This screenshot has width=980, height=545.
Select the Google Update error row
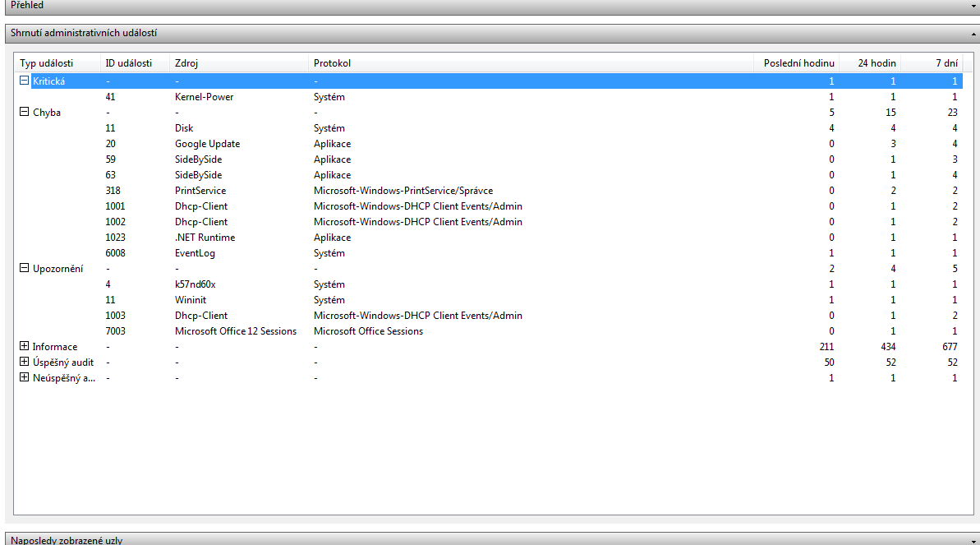click(207, 144)
